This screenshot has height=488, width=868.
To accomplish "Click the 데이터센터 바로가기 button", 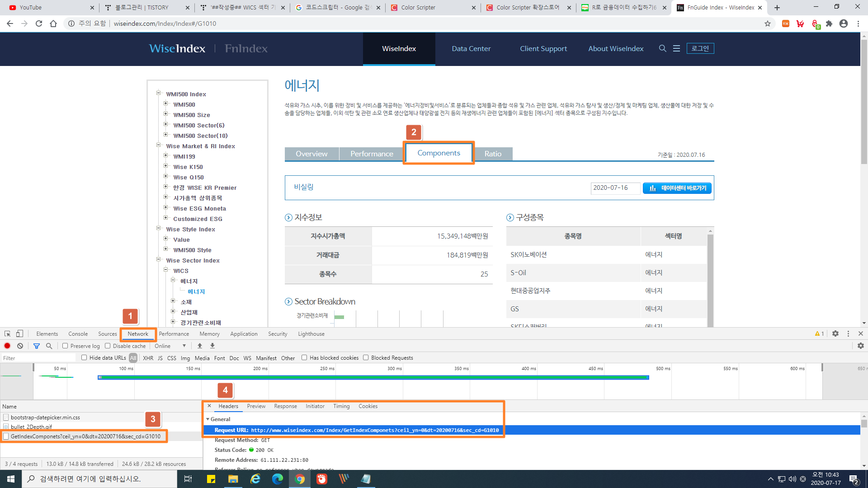I will 677,188.
